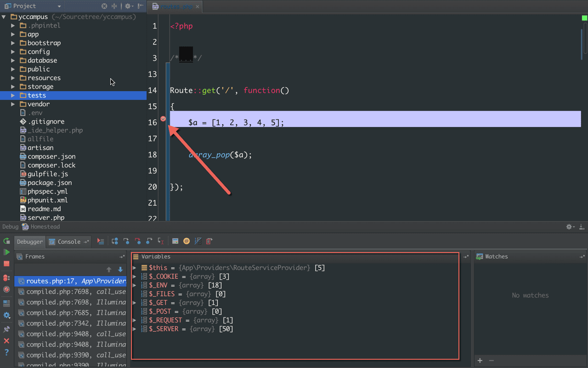Expand the vendor folder

click(13, 104)
